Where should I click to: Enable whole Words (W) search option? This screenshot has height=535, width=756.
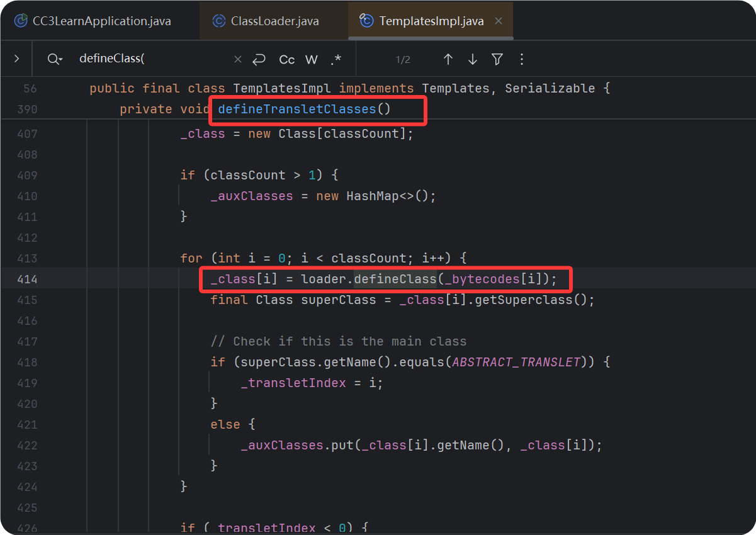[x=312, y=59]
